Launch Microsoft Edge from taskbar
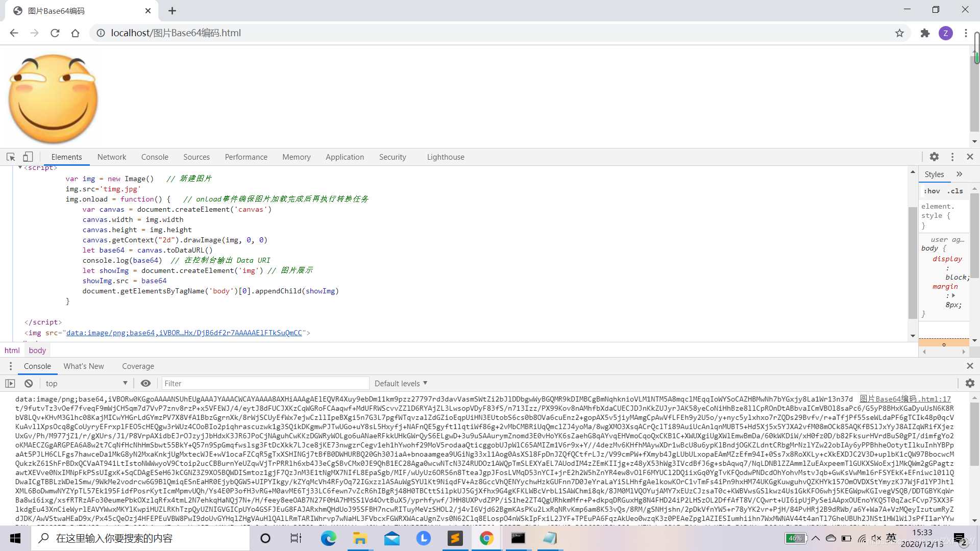This screenshot has width=980, height=551. 329,538
